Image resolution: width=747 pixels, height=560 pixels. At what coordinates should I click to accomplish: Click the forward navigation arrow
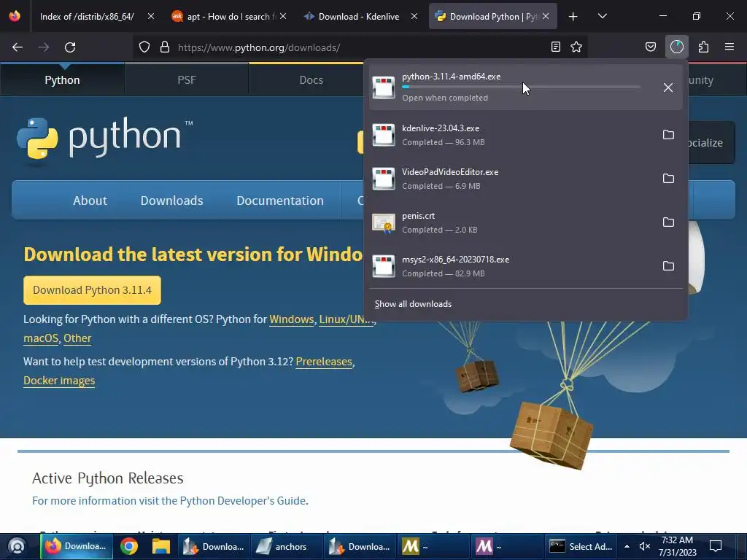[x=44, y=47]
